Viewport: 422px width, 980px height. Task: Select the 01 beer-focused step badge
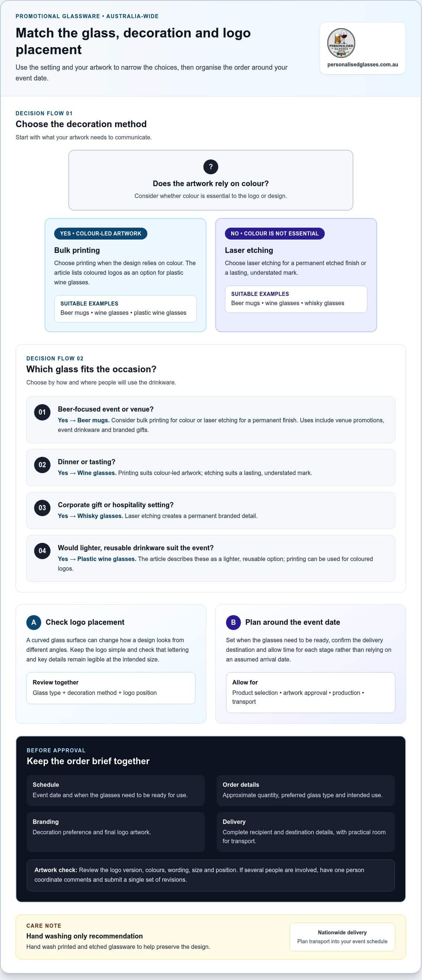coord(42,412)
